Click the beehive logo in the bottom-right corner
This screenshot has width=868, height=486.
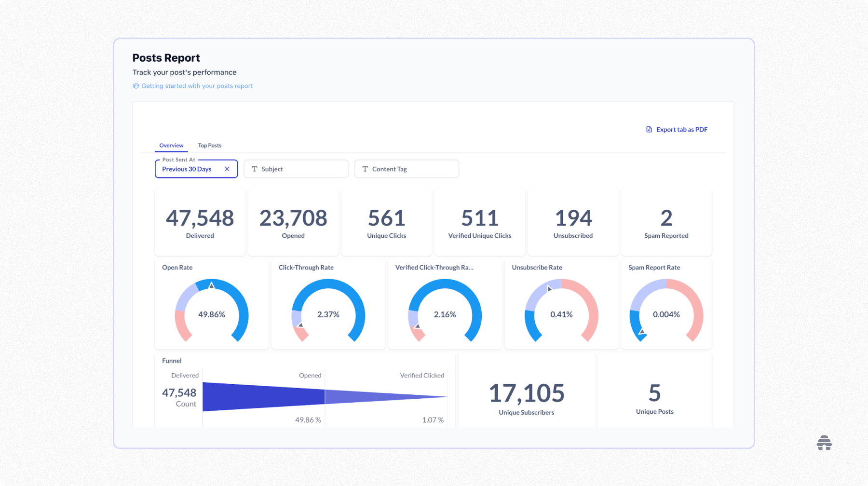point(824,443)
